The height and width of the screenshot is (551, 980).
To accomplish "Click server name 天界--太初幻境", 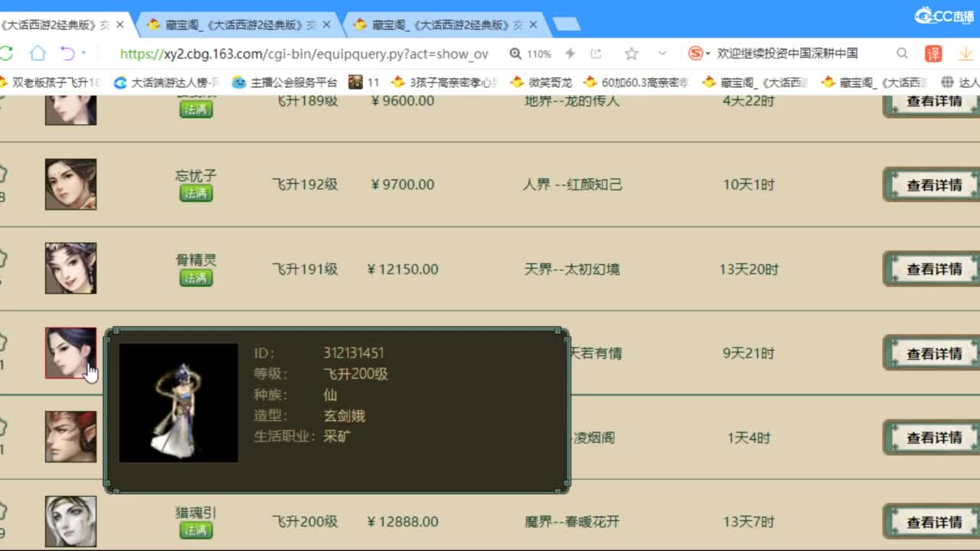I will pyautogui.click(x=573, y=269).
